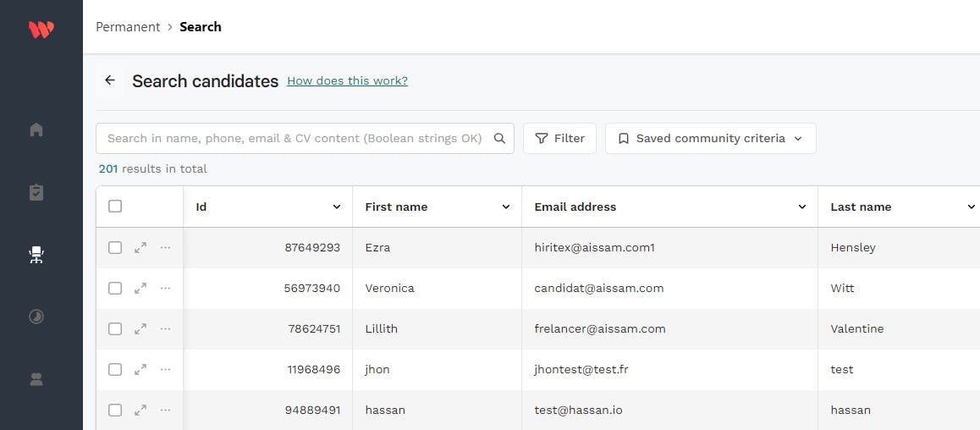
Task: Click the red W logo in sidebar
Action: coord(41,30)
